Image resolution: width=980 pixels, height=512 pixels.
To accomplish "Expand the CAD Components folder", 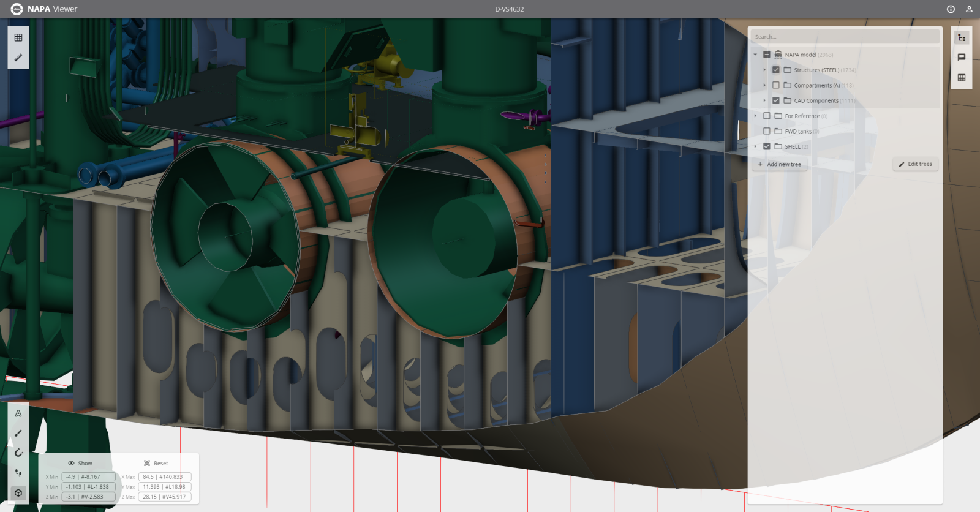I will click(x=764, y=100).
